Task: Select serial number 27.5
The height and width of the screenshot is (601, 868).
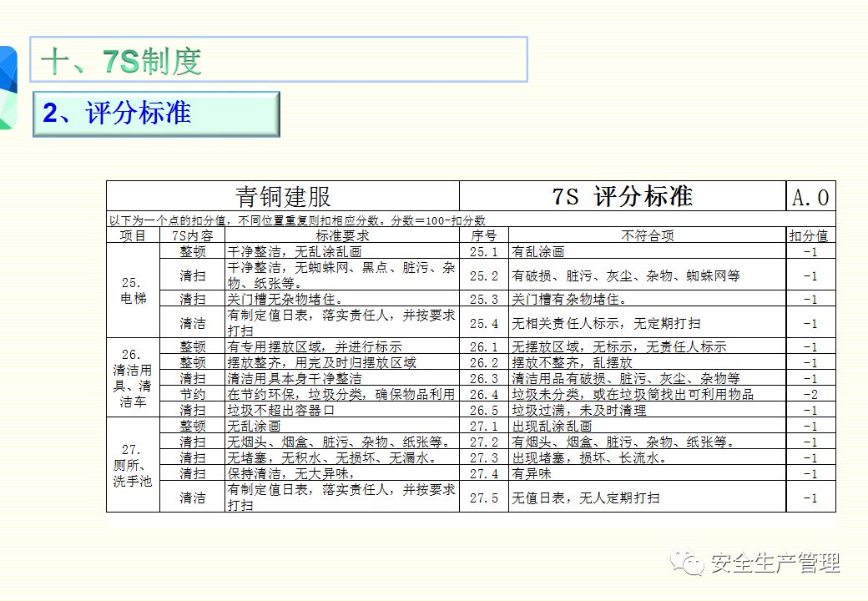Action: (484, 497)
